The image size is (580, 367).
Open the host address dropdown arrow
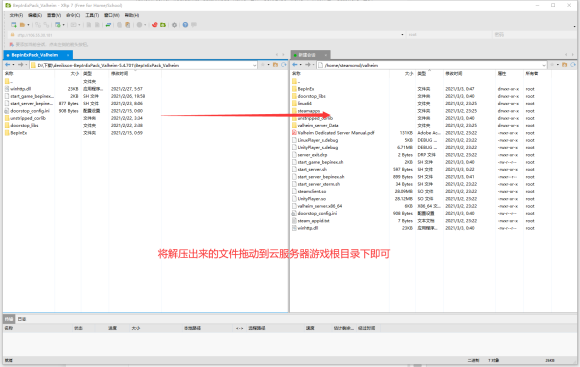pyautogui.click(x=402, y=35)
